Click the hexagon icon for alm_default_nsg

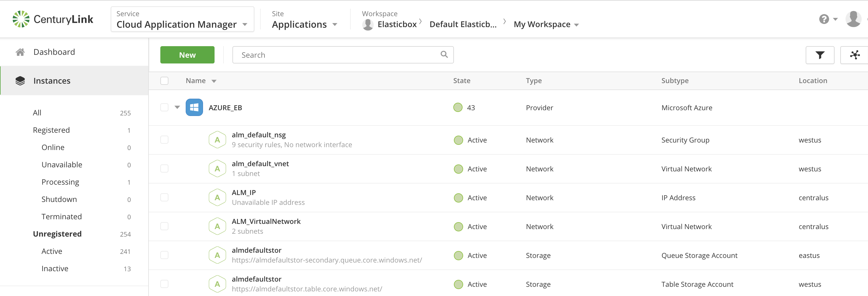pyautogui.click(x=217, y=140)
